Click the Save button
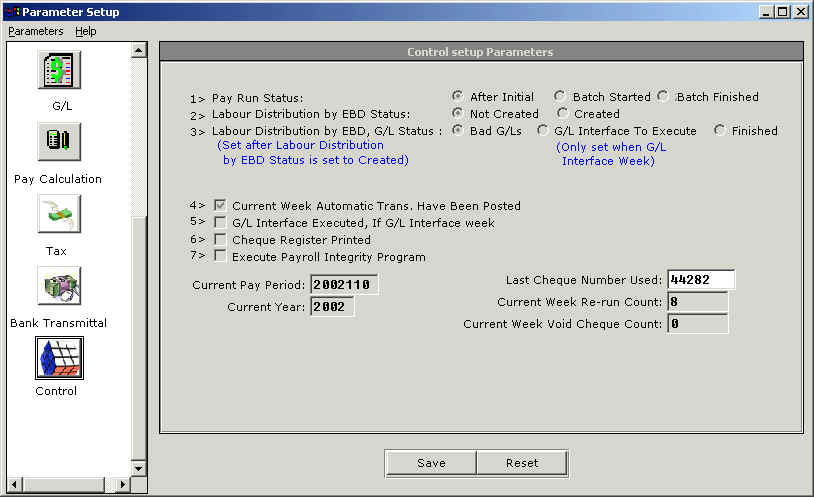The height and width of the screenshot is (497, 814). (431, 463)
